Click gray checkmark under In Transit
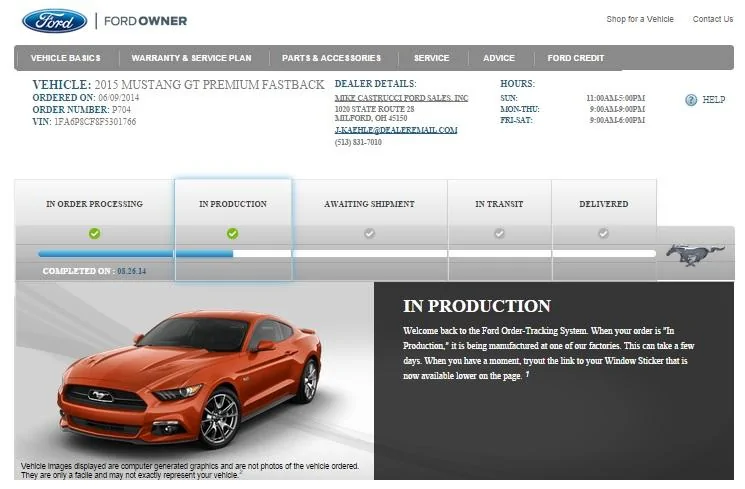Viewport: 745px width, 489px height. [x=499, y=233]
